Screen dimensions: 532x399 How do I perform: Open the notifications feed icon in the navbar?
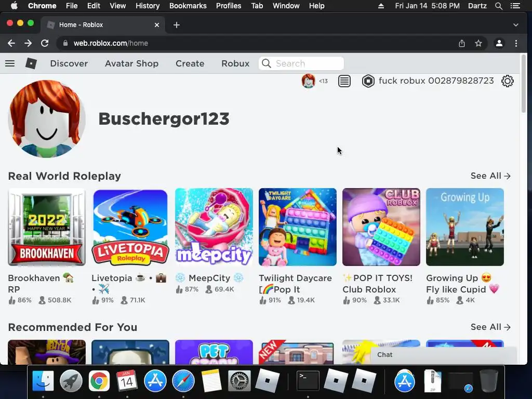344,81
